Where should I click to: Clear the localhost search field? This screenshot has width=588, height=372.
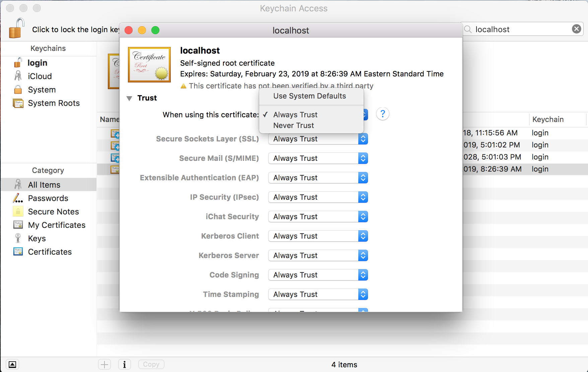click(x=576, y=29)
